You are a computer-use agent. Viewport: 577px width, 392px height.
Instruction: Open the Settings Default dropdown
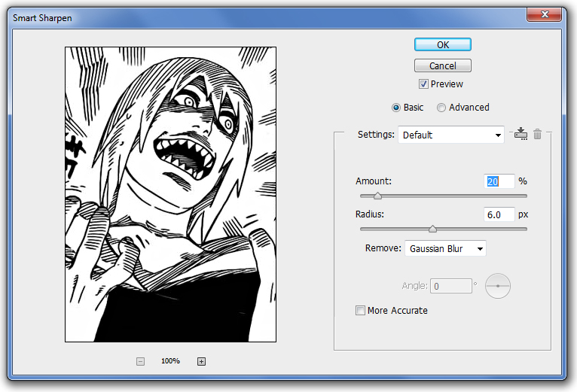(x=451, y=135)
